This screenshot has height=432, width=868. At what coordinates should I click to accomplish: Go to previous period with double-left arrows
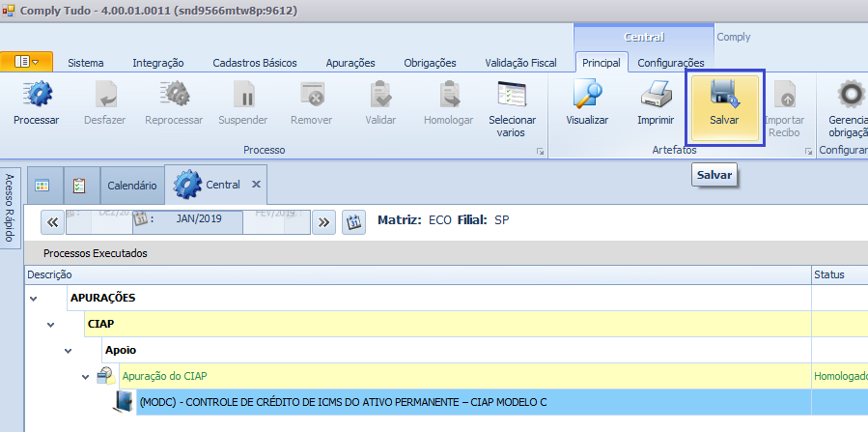pyautogui.click(x=52, y=222)
